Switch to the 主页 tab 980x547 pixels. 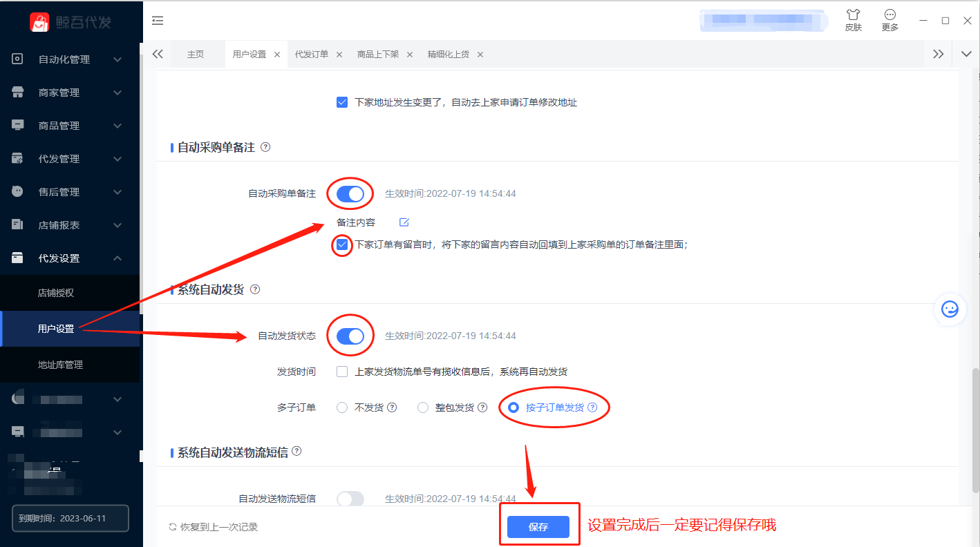click(196, 55)
